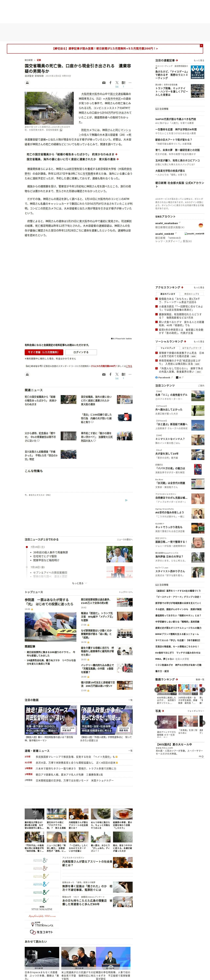The image size is (210, 980).
Task: Open 動画一覧 beside 動画ランキング
Action: tap(200, 679)
